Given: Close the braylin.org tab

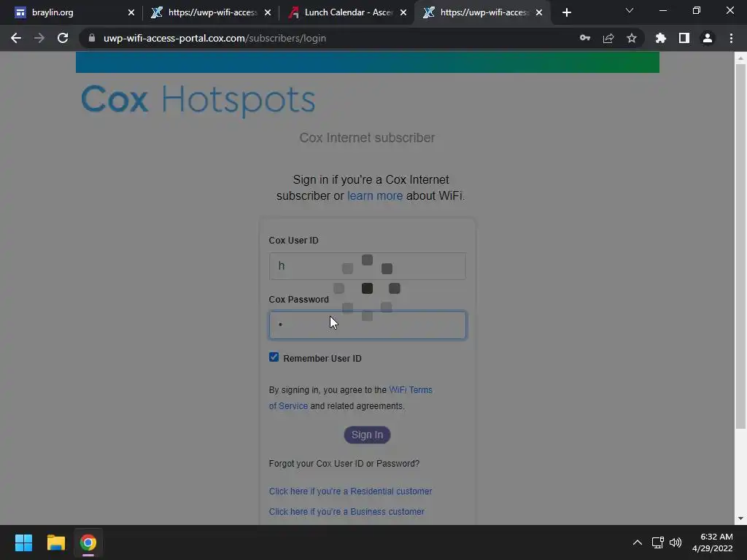Looking at the screenshot, I should coord(131,12).
